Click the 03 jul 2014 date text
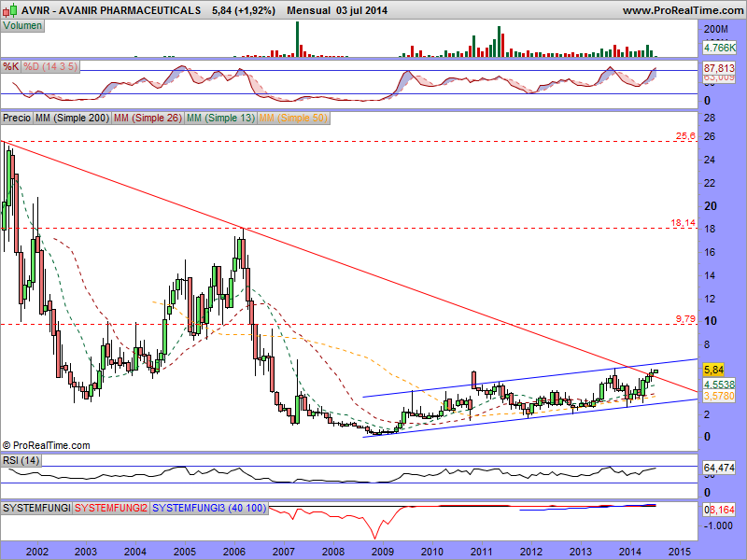The image size is (747, 560). [361, 10]
